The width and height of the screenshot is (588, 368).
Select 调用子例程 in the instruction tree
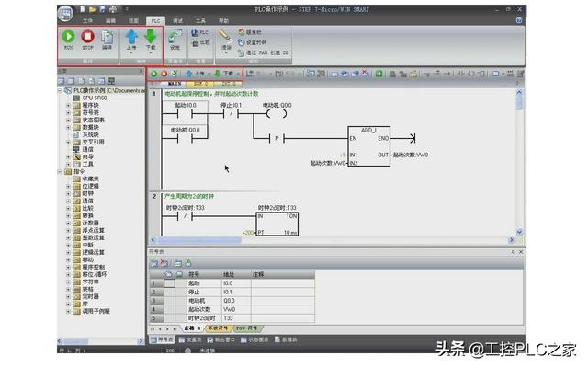96,311
